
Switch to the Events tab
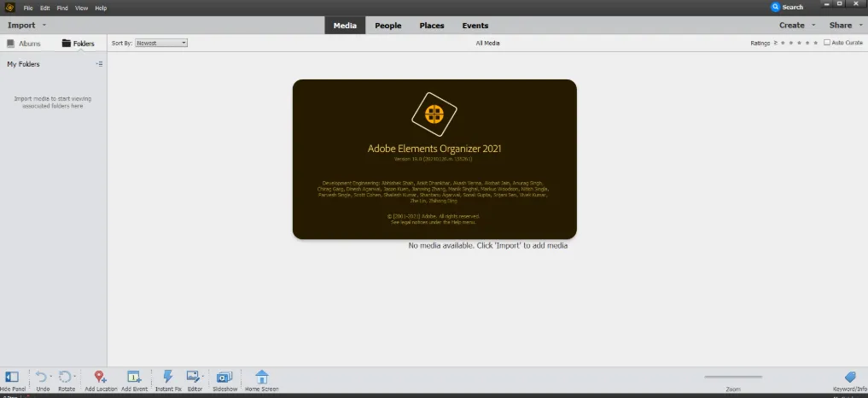(x=475, y=26)
